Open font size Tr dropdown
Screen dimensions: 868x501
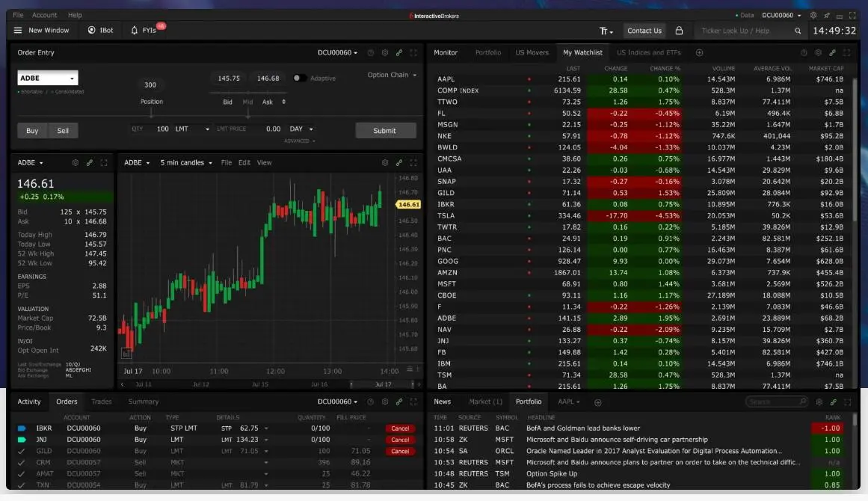[x=606, y=31]
